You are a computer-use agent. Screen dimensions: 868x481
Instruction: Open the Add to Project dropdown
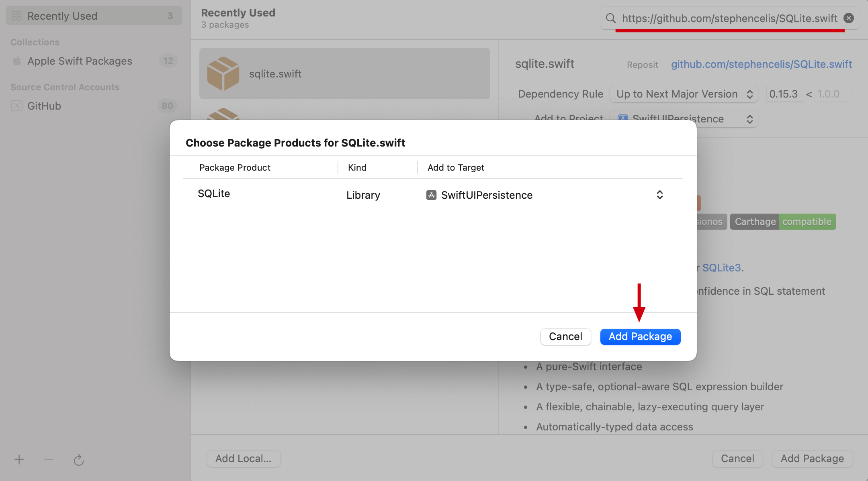click(x=684, y=119)
